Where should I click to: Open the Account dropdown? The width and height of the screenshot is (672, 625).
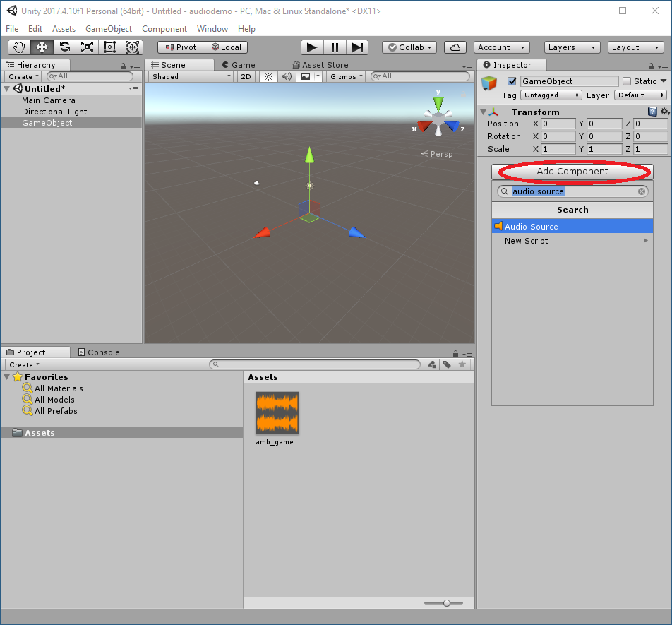[501, 47]
